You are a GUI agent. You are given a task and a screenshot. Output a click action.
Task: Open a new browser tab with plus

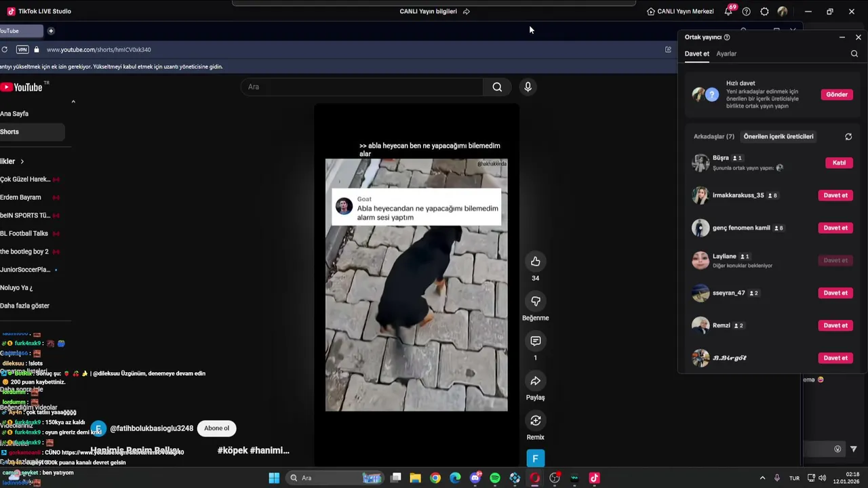(x=51, y=30)
